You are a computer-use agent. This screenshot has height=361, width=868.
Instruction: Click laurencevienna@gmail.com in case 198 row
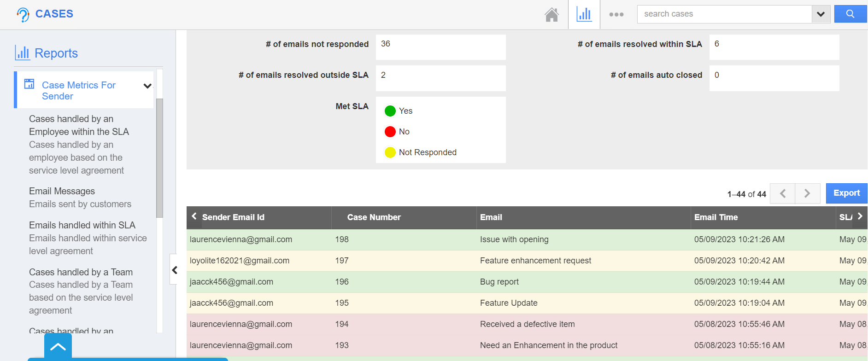tap(241, 239)
